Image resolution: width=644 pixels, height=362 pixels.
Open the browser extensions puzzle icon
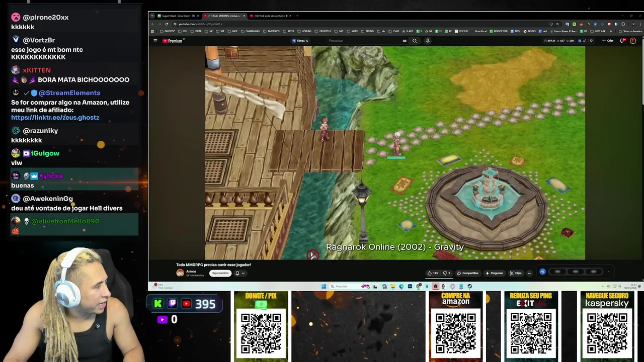click(x=623, y=24)
